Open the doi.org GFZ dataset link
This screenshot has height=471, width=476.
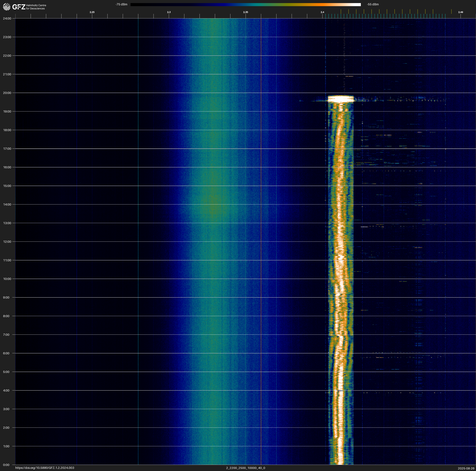pos(45,468)
